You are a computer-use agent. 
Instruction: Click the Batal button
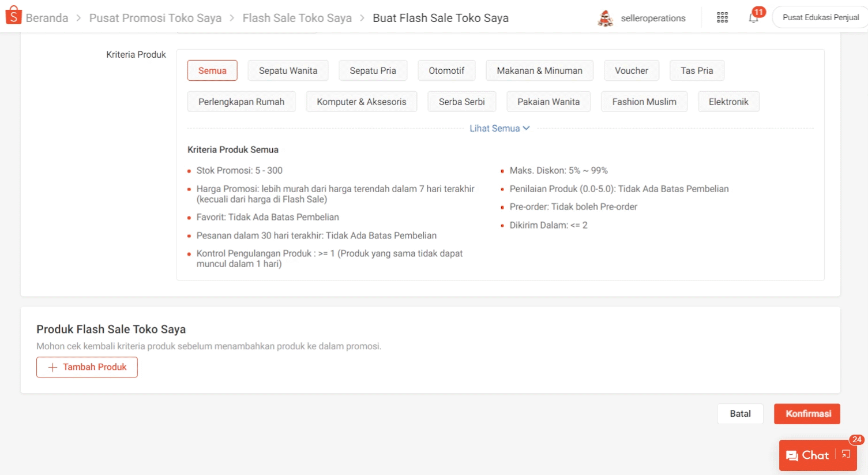click(740, 414)
